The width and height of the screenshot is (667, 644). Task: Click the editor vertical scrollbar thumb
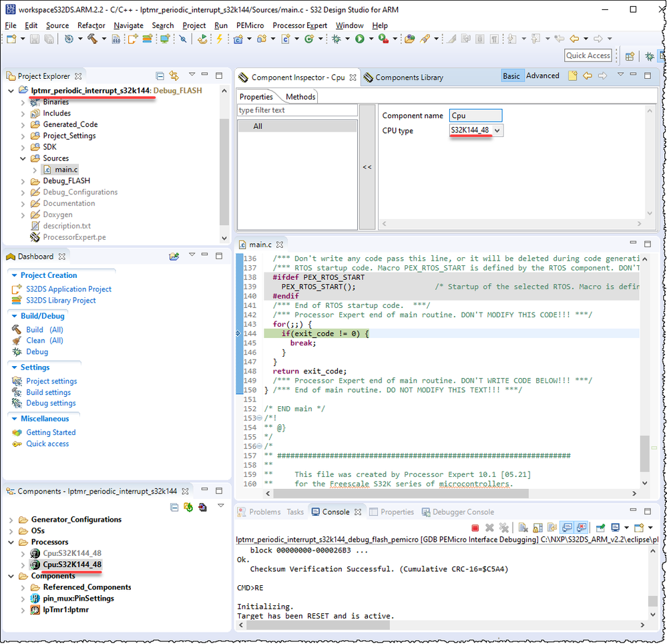click(644, 454)
